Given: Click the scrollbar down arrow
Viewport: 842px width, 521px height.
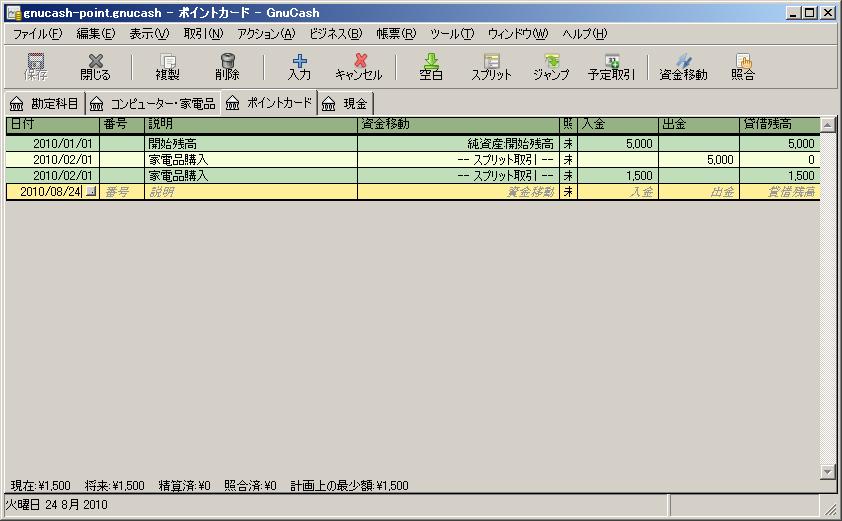Looking at the screenshot, I should pos(828,472).
